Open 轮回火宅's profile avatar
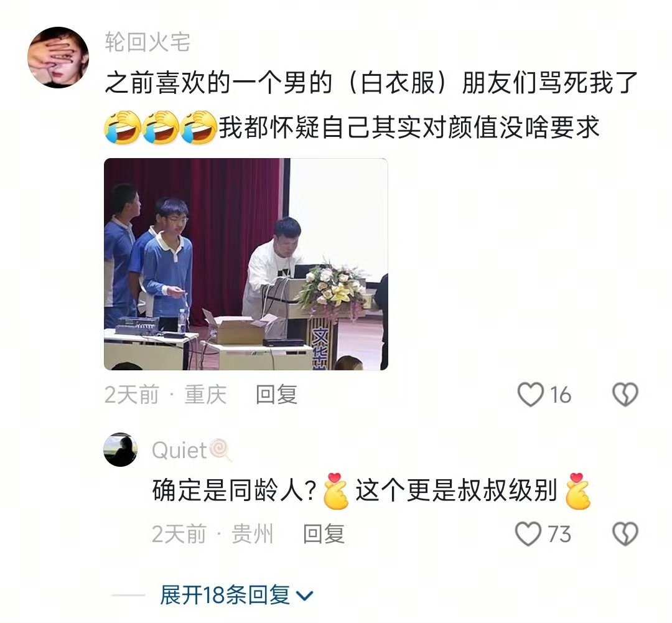The height and width of the screenshot is (623, 672). coord(58,58)
